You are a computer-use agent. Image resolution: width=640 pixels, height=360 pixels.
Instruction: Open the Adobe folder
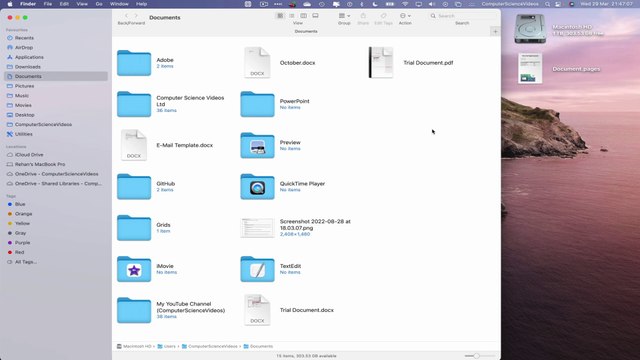tap(134, 63)
